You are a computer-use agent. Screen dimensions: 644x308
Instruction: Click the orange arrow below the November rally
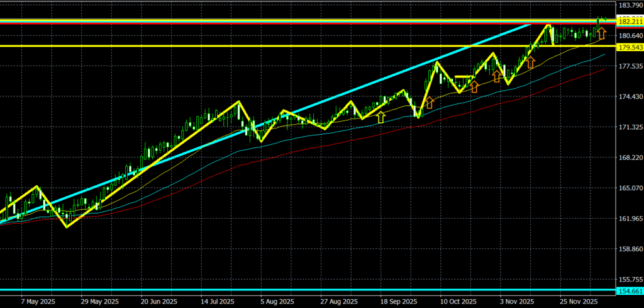tap(530, 62)
